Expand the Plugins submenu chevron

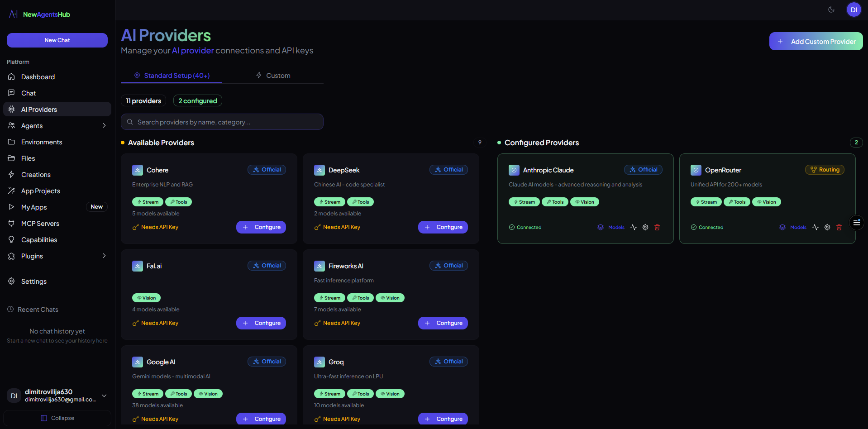104,256
